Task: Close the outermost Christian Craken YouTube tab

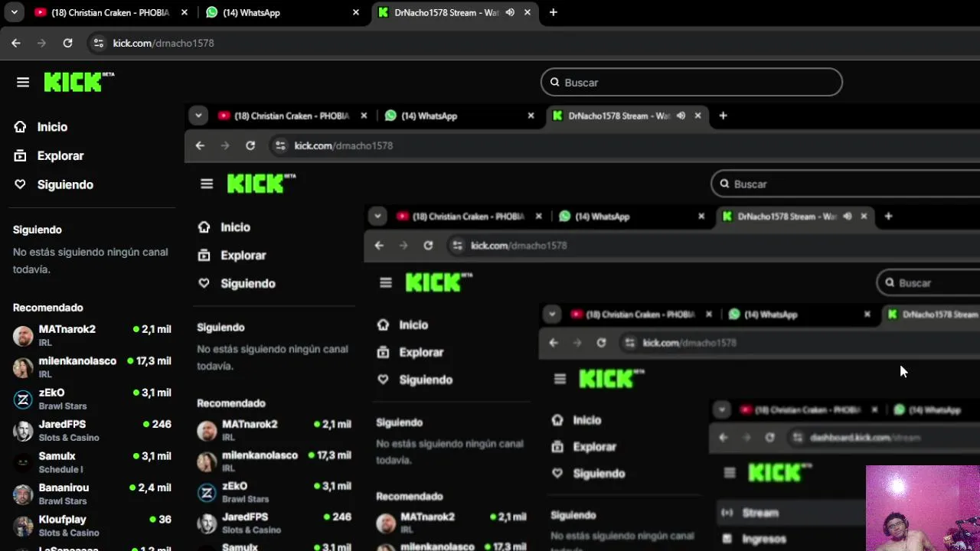Action: pyautogui.click(x=185, y=12)
